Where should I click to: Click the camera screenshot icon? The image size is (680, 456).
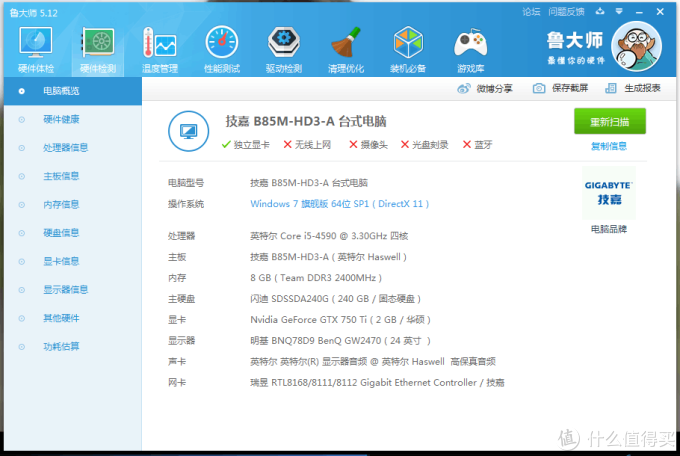tap(539, 89)
